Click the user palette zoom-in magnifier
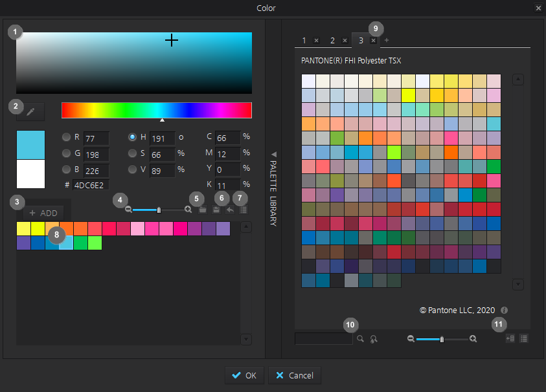 tap(188, 210)
